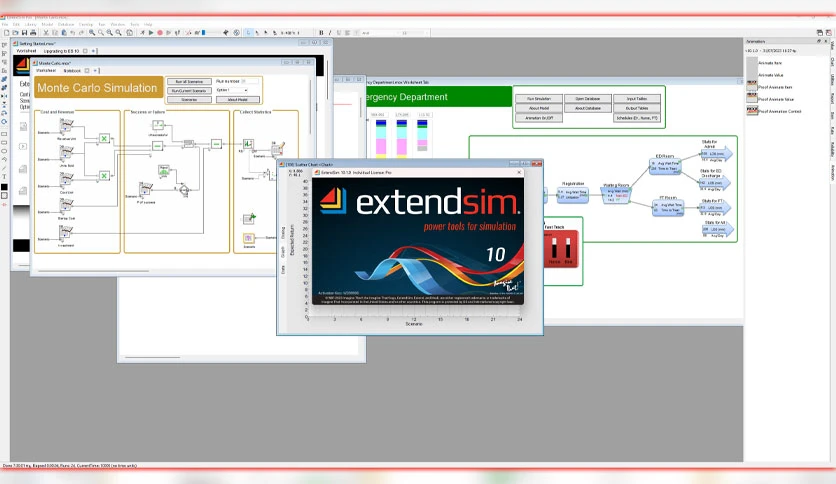Open the Graph side tab of Scatter Chart

(x=283, y=252)
